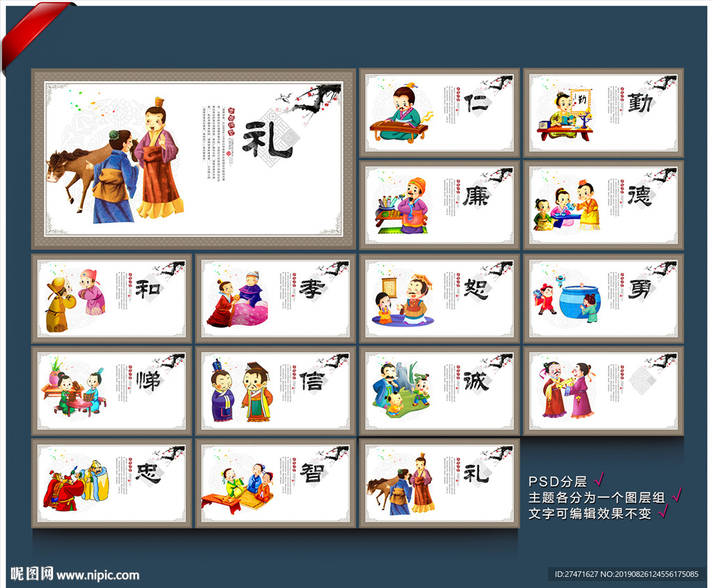713x588 pixels.
Task: Open the 信 poster thumbnail
Action: pyautogui.click(x=276, y=391)
